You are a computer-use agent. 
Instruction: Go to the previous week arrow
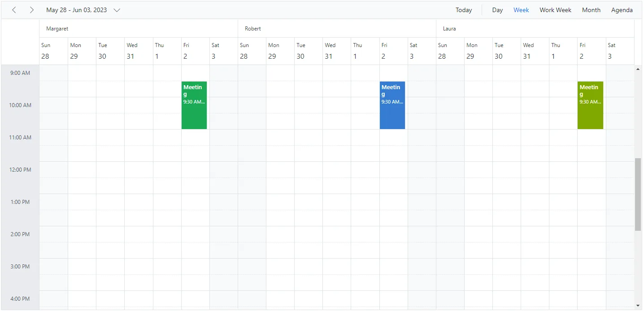click(14, 10)
